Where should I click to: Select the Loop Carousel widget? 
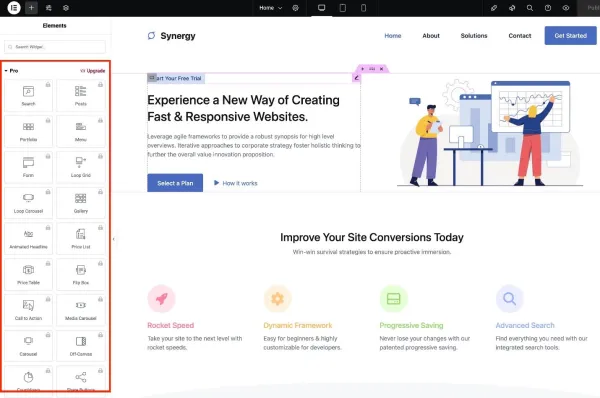[28, 202]
